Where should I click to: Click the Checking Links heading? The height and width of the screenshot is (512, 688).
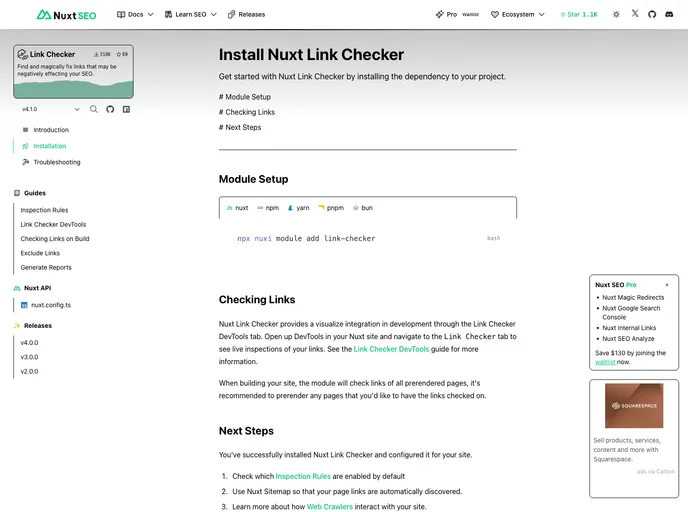click(x=257, y=300)
